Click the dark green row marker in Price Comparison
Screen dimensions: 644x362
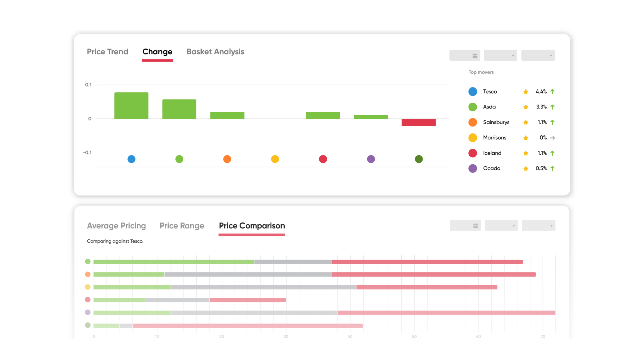tap(88, 325)
